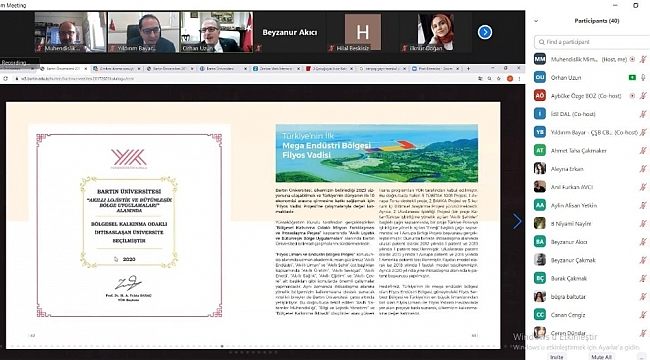Select OU avatar of Orhan Uzun
650x360 pixels.
tap(540, 78)
